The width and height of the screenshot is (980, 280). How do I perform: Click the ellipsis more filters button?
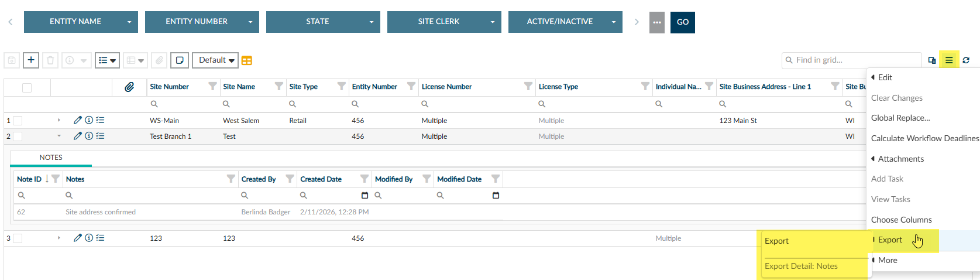point(657,22)
